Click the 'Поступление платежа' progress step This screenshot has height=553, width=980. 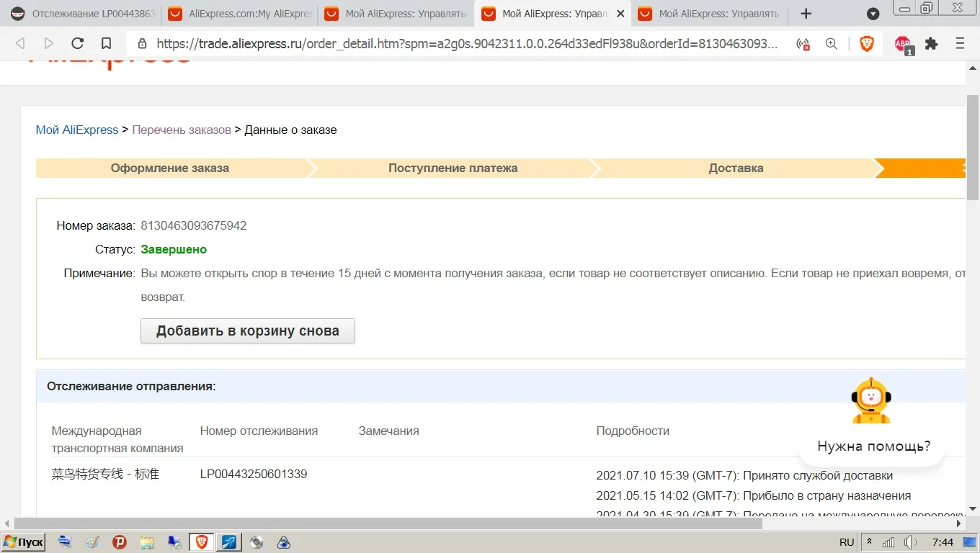[453, 168]
